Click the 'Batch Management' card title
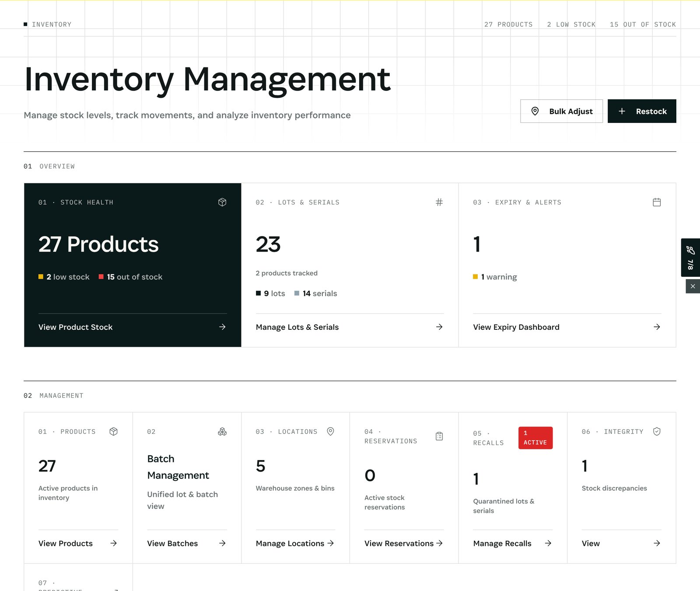Image resolution: width=700 pixels, height=591 pixels. click(x=178, y=467)
